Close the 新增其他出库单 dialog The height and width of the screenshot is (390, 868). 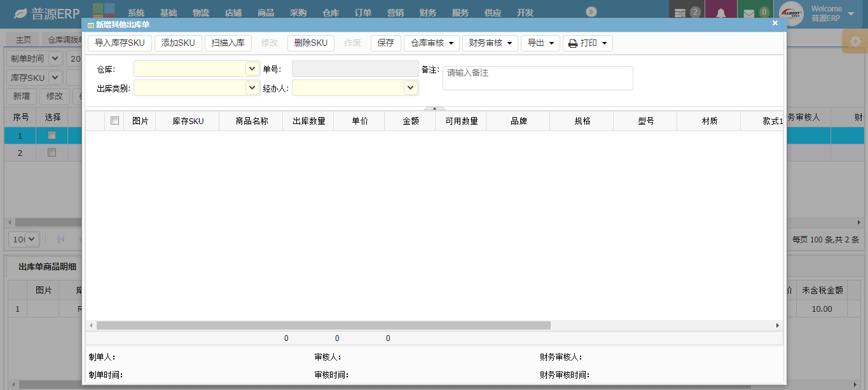tap(775, 23)
